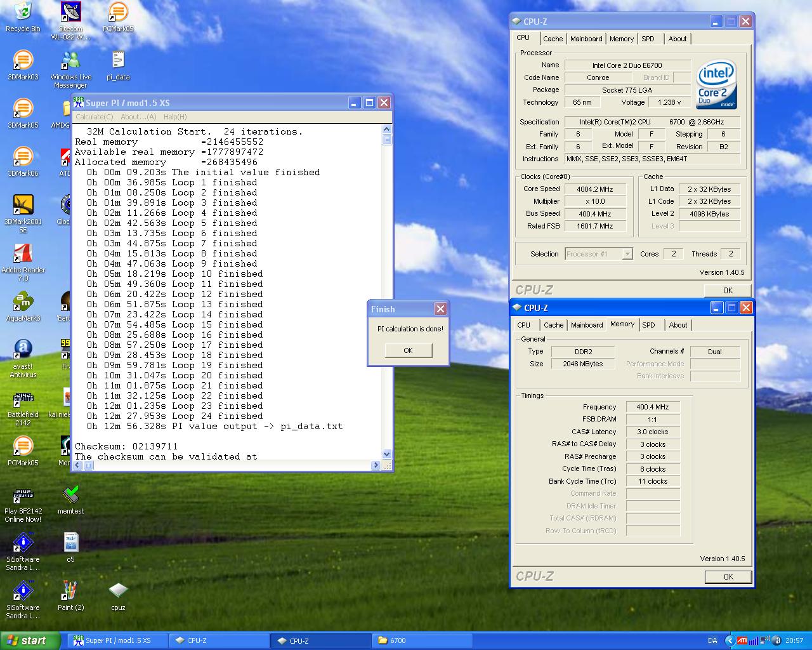Image resolution: width=812 pixels, height=650 pixels.
Task: Activate Super PI taskbar button
Action: [118, 640]
